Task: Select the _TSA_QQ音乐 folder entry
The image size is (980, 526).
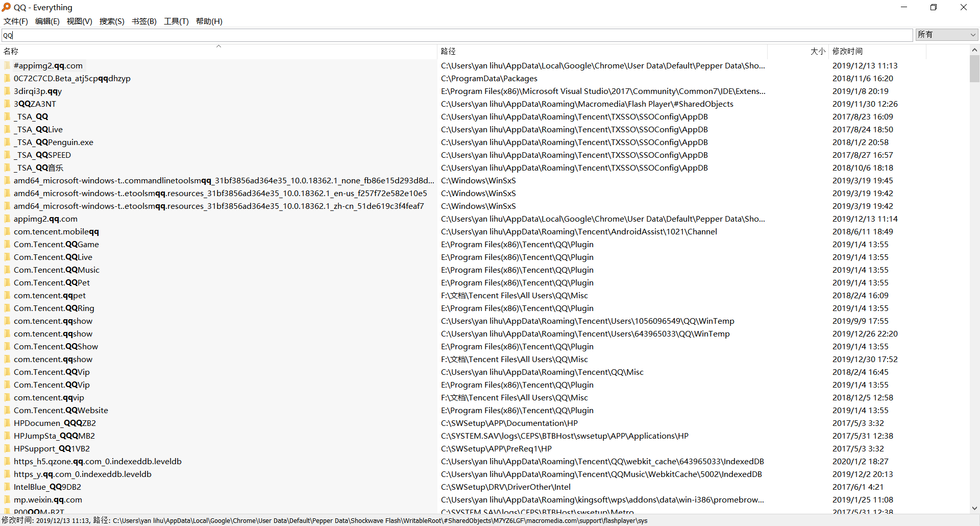Action: 39,168
